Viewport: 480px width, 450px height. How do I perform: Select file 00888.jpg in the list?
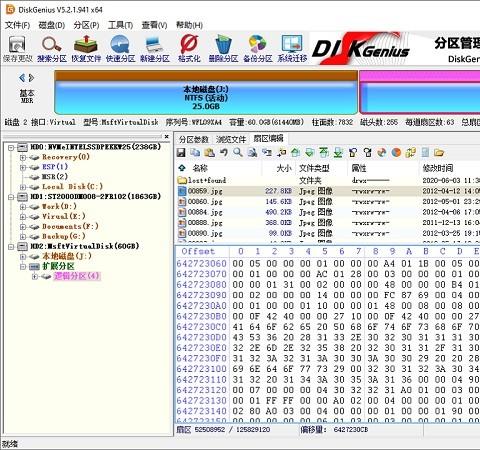point(328,223)
